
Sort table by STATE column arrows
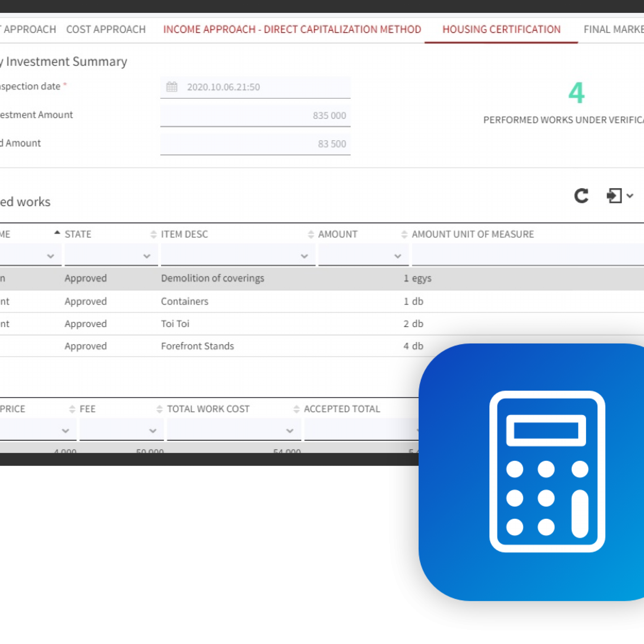point(153,234)
